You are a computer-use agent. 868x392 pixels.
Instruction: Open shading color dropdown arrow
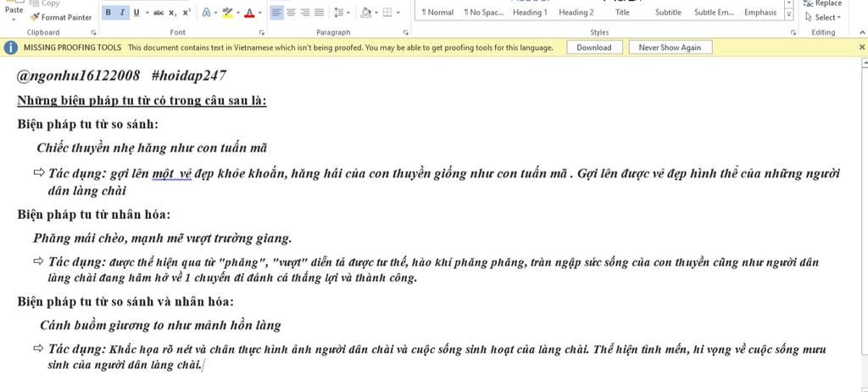click(376, 12)
